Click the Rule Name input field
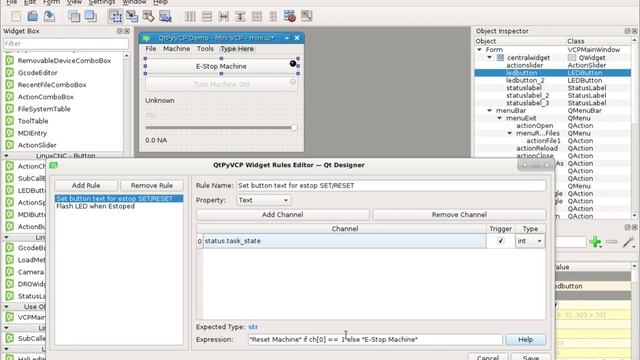Screen dimensions: 640x360 [391, 185]
